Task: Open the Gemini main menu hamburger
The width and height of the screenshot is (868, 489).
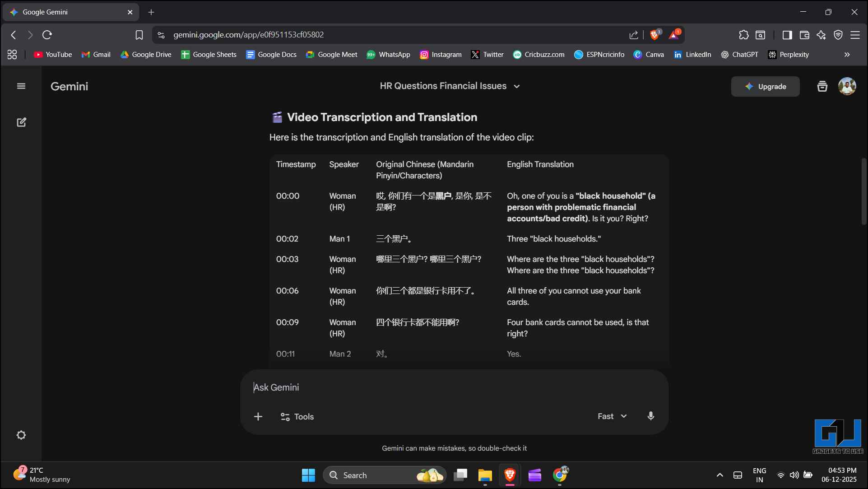Action: click(21, 86)
